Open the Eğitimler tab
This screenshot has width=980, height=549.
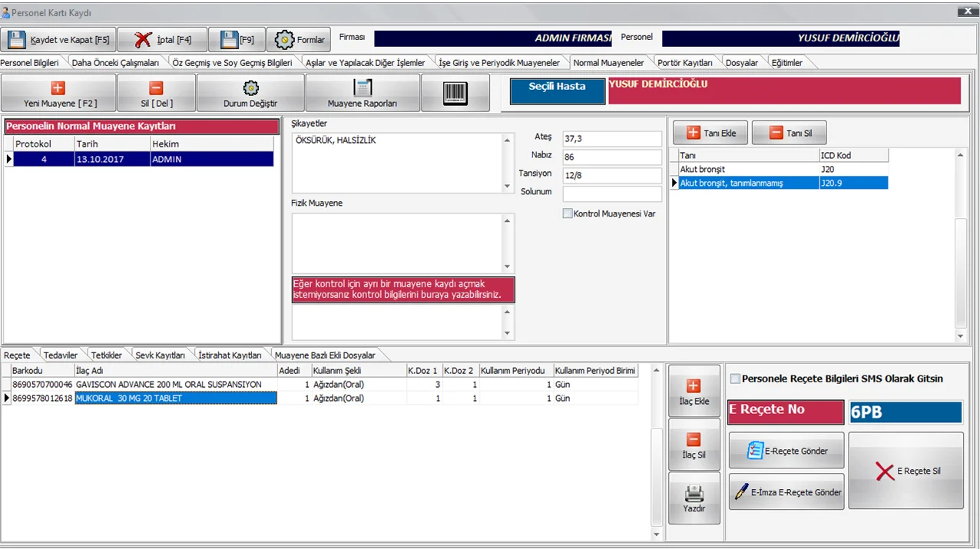[787, 63]
